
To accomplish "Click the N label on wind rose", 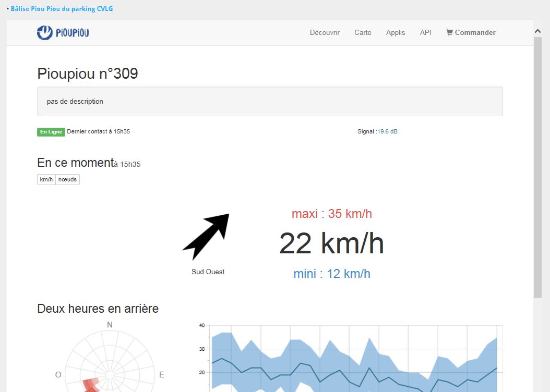I will (x=110, y=325).
